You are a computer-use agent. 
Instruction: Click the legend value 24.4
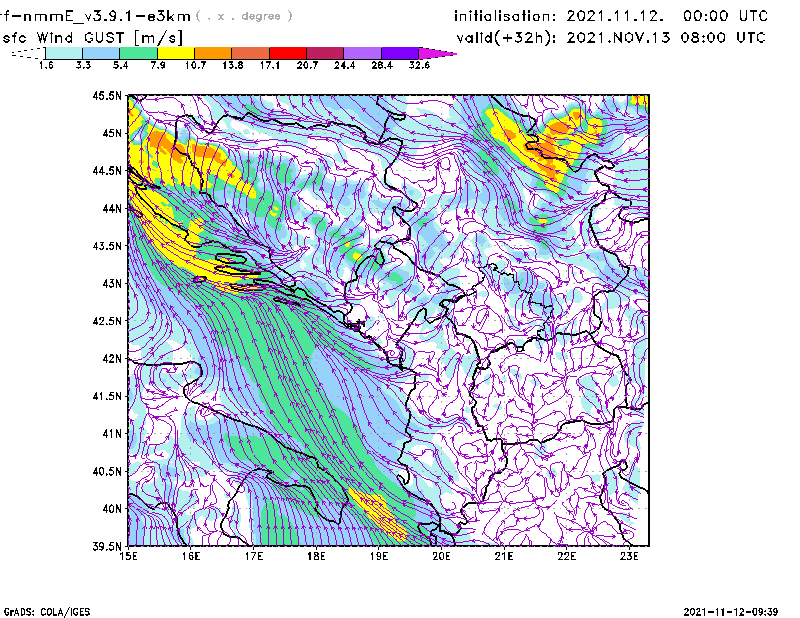coord(344,65)
